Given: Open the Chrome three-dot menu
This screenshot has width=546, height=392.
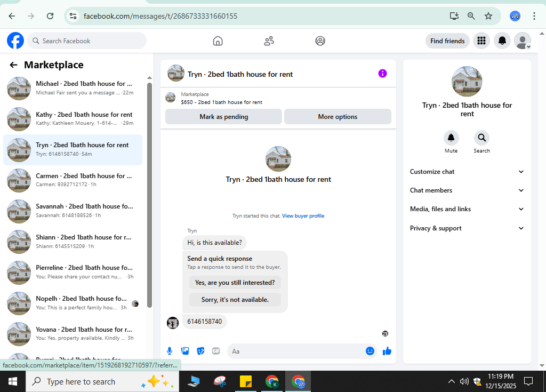Looking at the screenshot, I should [x=534, y=16].
